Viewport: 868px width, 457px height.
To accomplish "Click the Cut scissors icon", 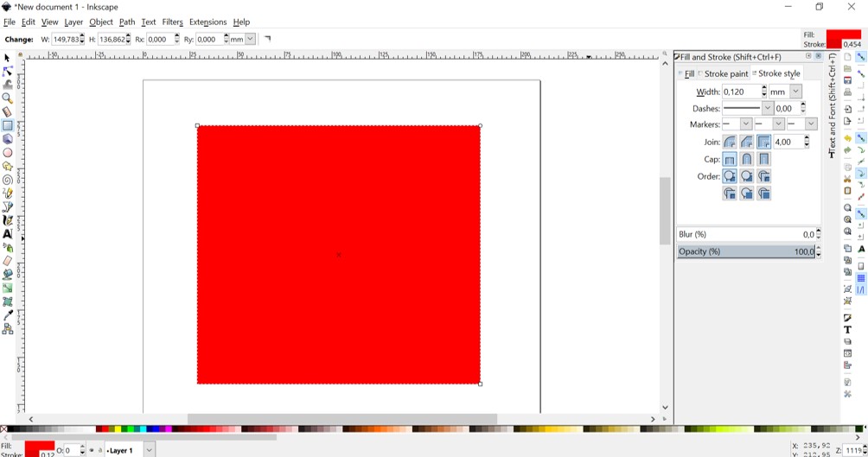I will pos(847,179).
